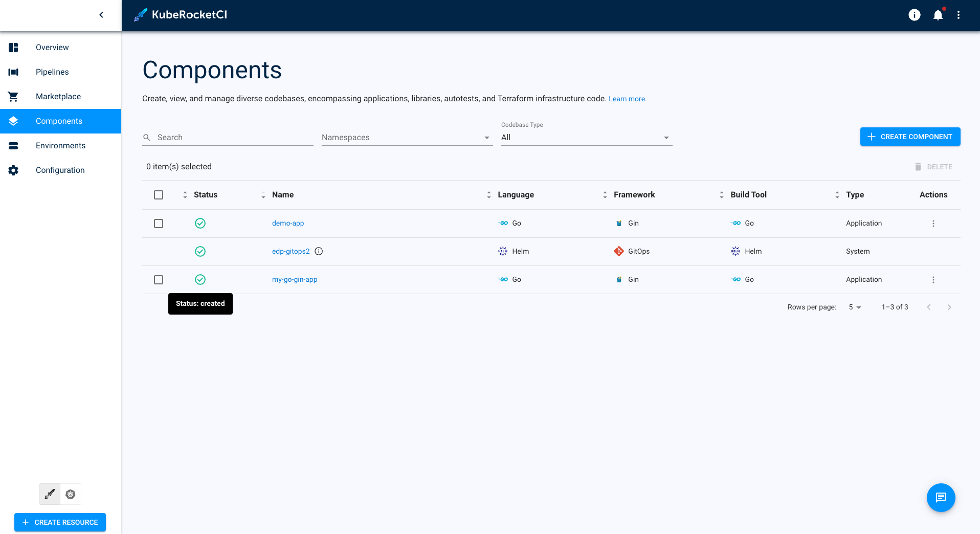980x534 pixels.
Task: Check the select-all checkbox in table header
Action: 159,195
